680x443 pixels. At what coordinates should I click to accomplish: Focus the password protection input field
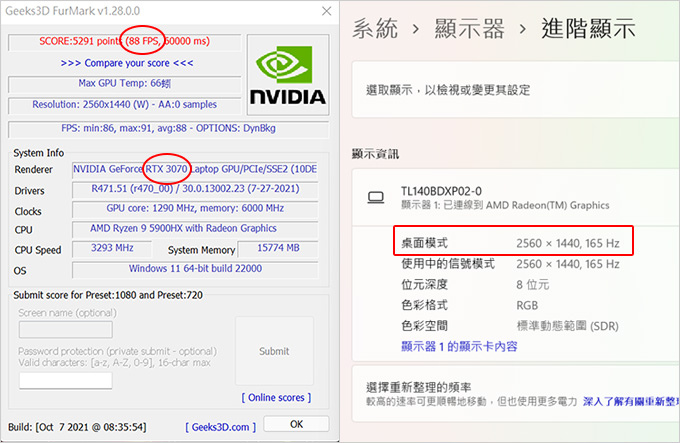click(65, 381)
